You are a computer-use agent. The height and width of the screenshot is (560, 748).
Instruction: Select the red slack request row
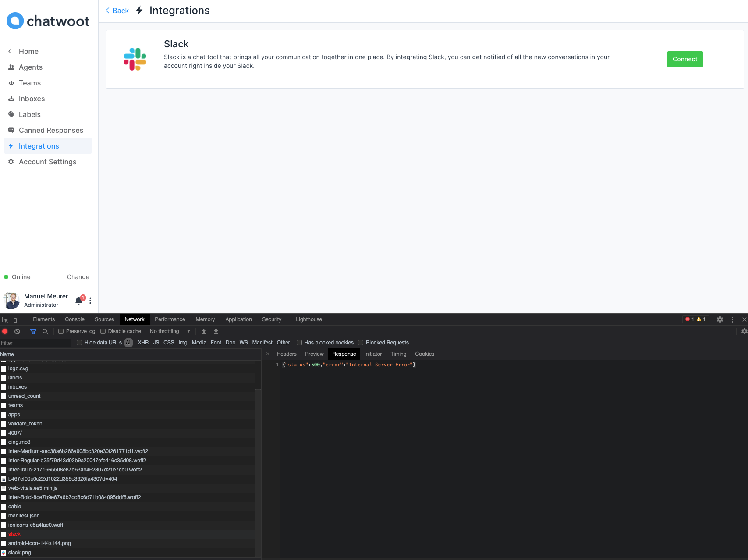[x=128, y=534]
